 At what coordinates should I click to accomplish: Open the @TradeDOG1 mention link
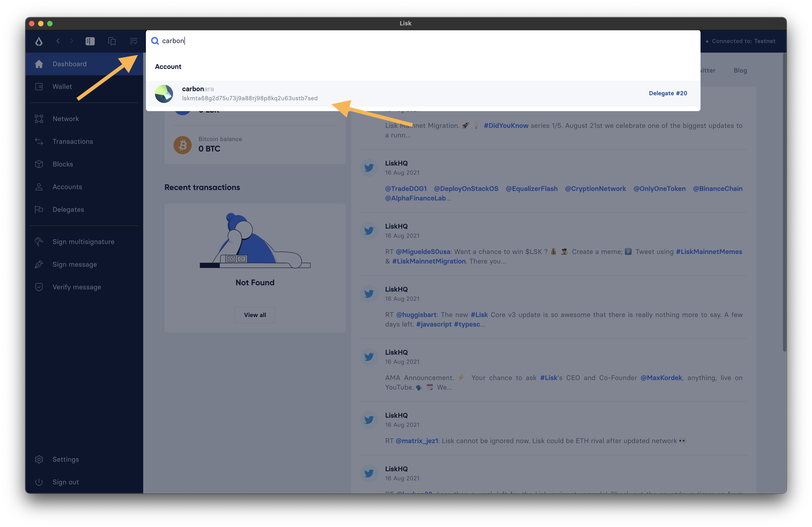(x=406, y=188)
